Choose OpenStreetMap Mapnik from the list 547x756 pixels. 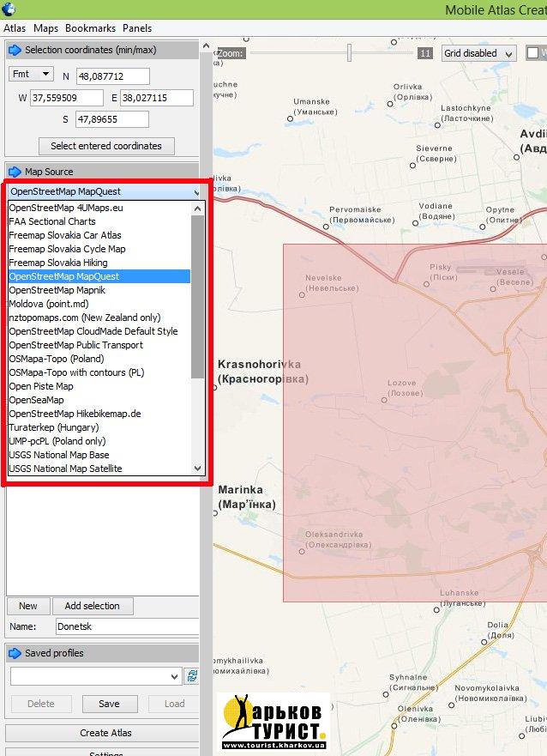pyautogui.click(x=57, y=290)
